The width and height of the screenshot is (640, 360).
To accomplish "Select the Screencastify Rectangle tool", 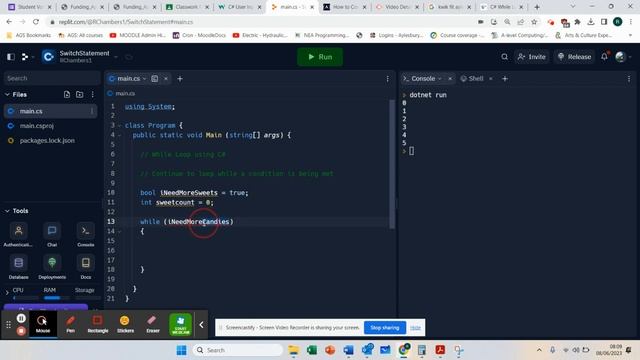I will (x=98, y=324).
